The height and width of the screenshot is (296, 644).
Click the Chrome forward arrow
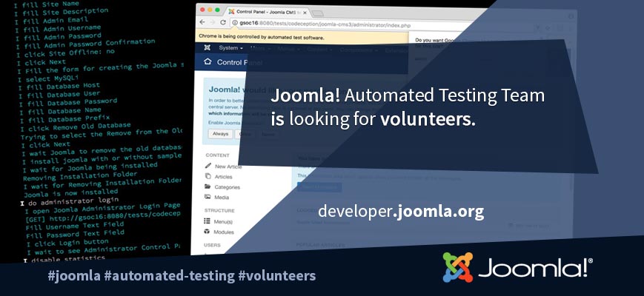(x=213, y=22)
